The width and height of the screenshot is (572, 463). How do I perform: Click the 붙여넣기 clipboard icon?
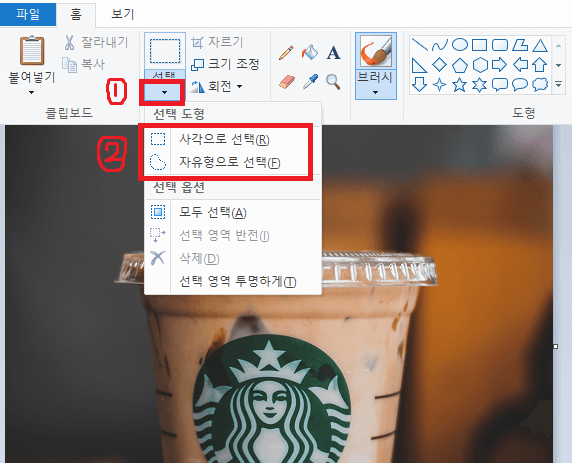click(32, 50)
